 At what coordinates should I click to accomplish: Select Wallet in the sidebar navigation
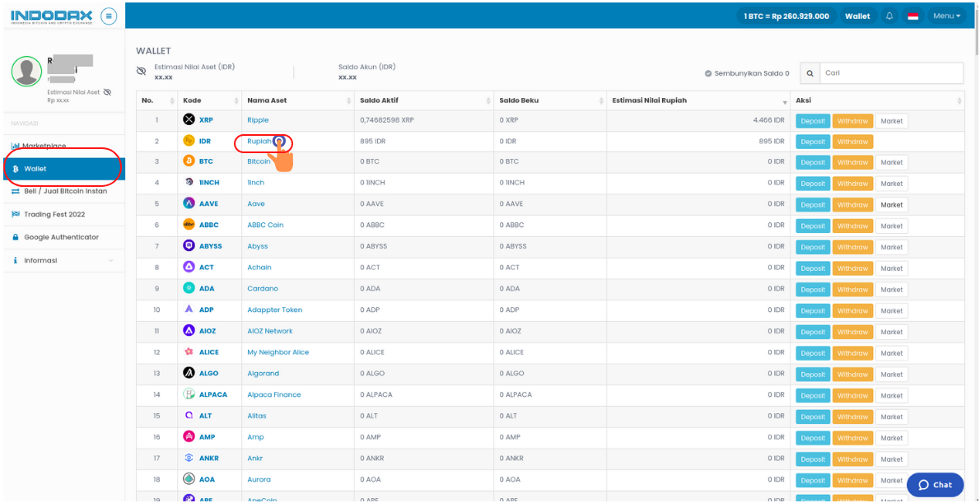click(x=63, y=169)
